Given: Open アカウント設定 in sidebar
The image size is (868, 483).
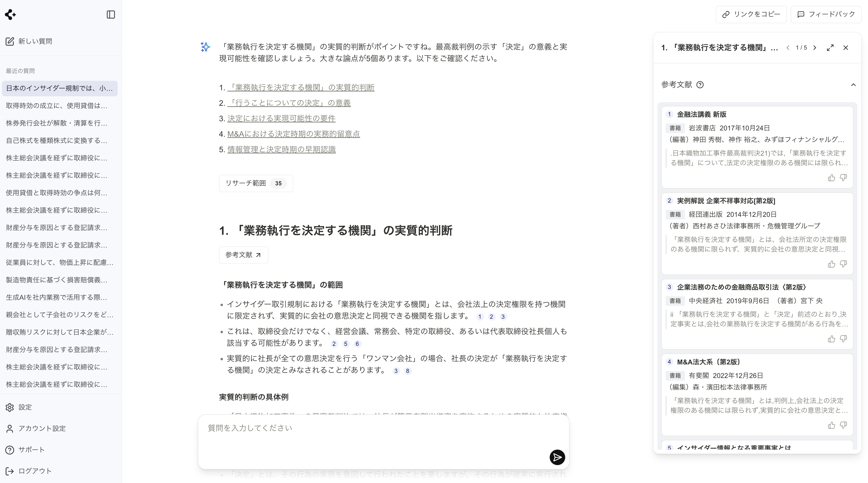Looking at the screenshot, I should click(35, 429).
